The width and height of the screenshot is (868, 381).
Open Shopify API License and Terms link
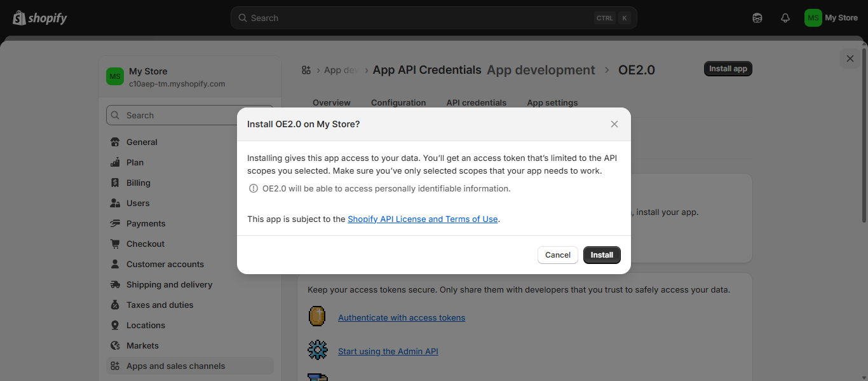[x=423, y=219]
